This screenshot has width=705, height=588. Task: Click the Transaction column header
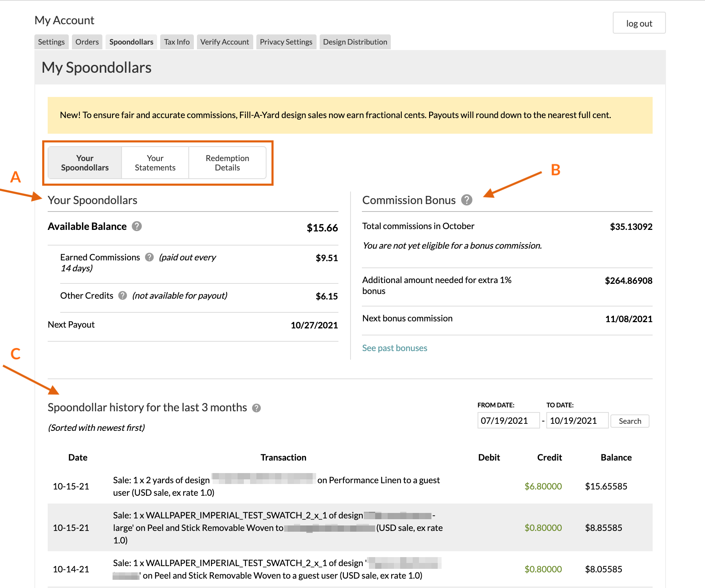point(283,457)
